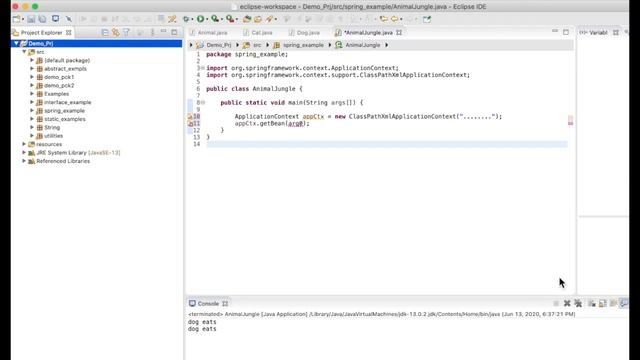Click the macOS green fullscreen window button
This screenshot has width=640, height=360.
35,7
